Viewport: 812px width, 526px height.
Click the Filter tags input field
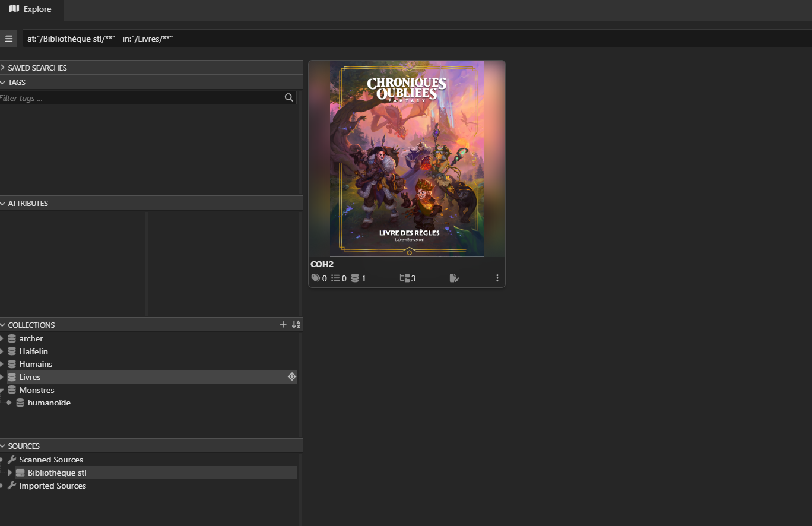139,98
